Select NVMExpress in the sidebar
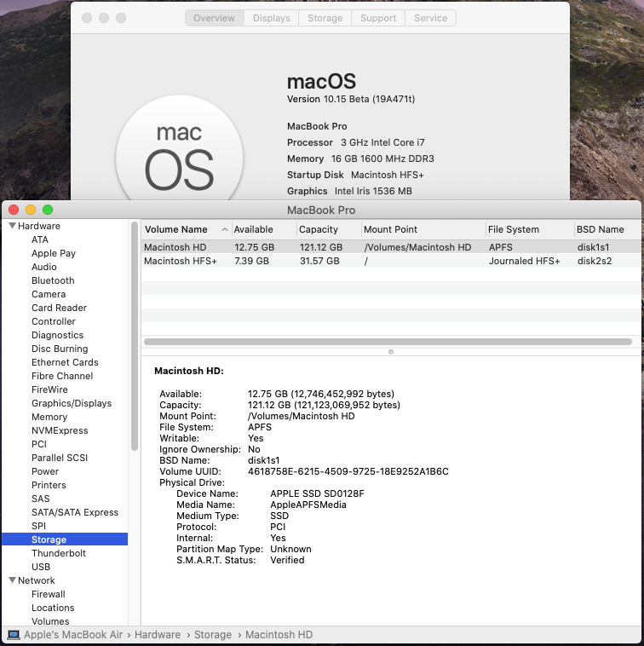This screenshot has width=644, height=646. click(x=60, y=430)
